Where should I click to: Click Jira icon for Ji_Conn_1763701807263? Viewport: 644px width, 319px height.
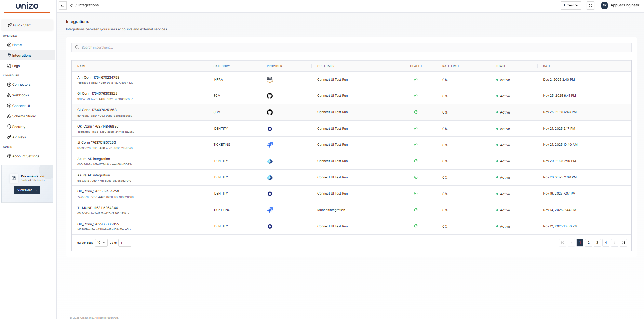[x=270, y=145]
